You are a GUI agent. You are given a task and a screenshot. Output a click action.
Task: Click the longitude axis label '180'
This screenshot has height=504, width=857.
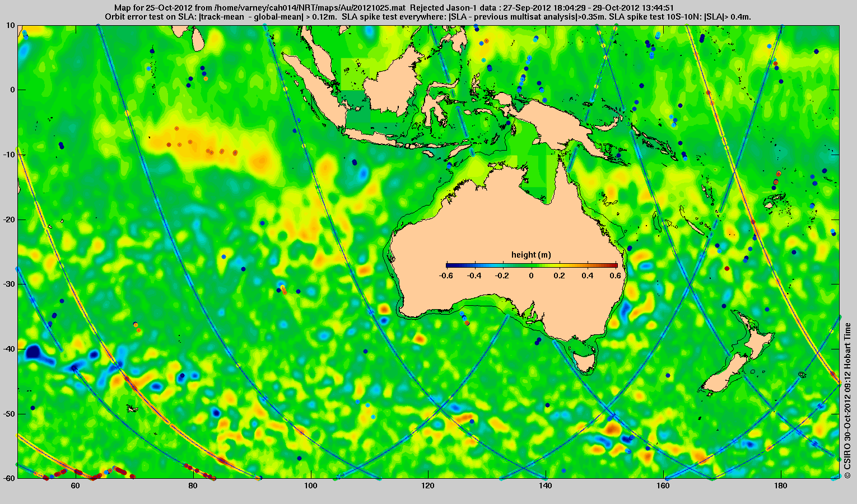click(781, 486)
